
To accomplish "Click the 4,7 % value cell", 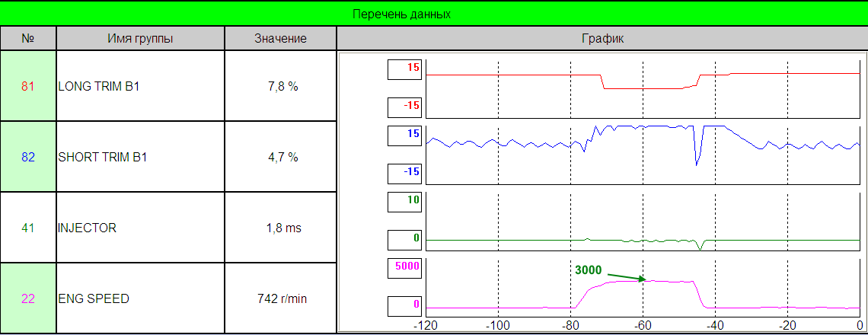I will 280,157.
